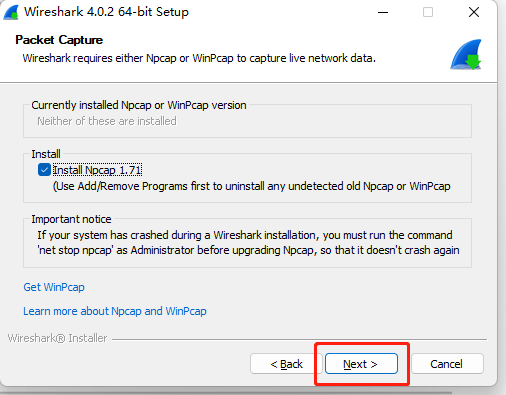Click the 'Packet Capture' heading
This screenshot has height=395, width=506.
(59, 40)
